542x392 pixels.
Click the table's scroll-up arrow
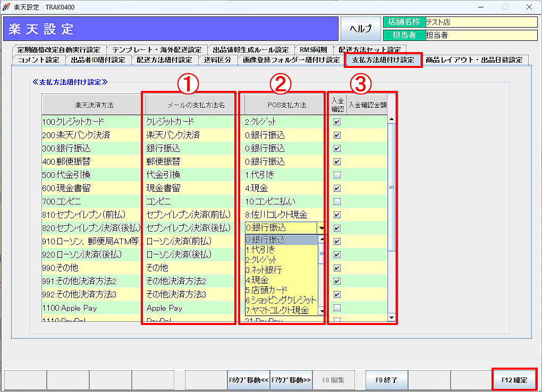tap(392, 120)
